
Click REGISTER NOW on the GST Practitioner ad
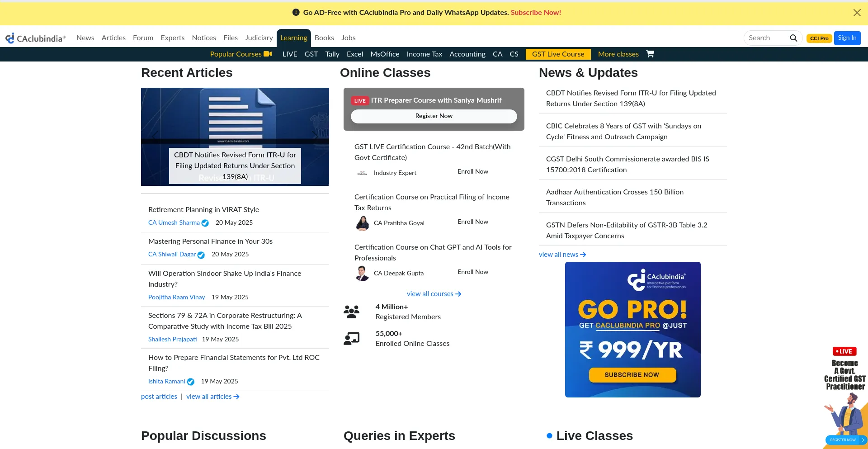coord(845,440)
